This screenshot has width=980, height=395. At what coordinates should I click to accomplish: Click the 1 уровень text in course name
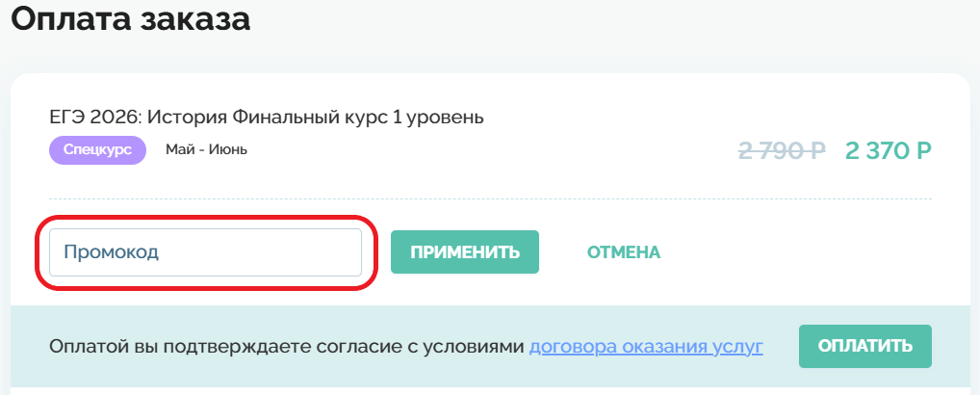click(438, 118)
